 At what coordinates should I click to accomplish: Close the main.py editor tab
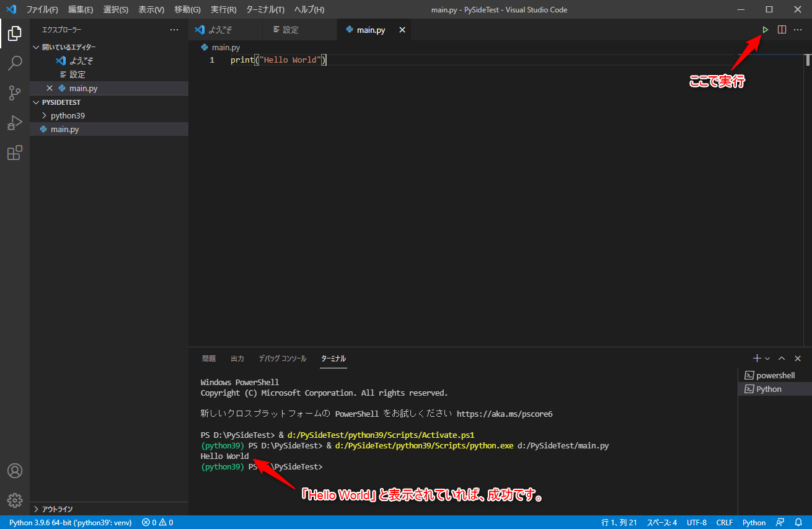[x=402, y=30]
